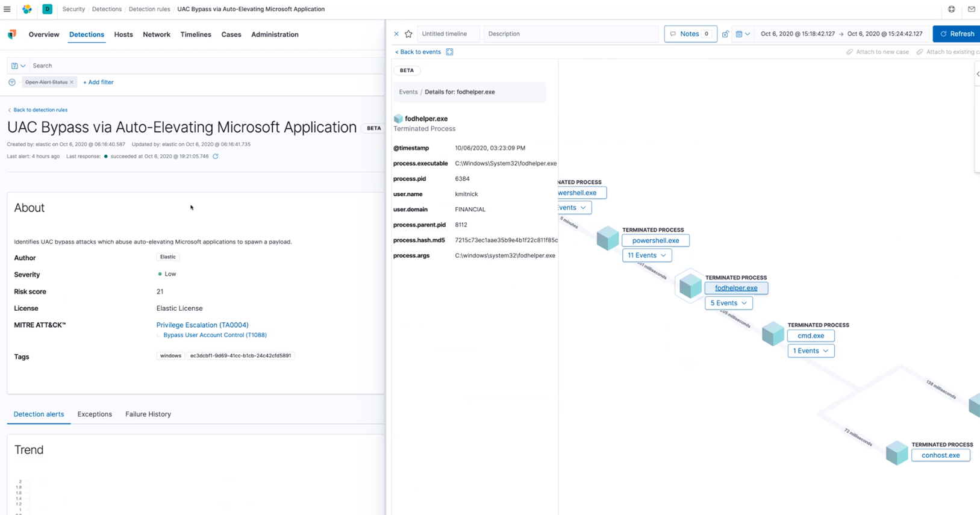Switch to Hosts tab
Screen dimensions: 980x515
(x=123, y=34)
